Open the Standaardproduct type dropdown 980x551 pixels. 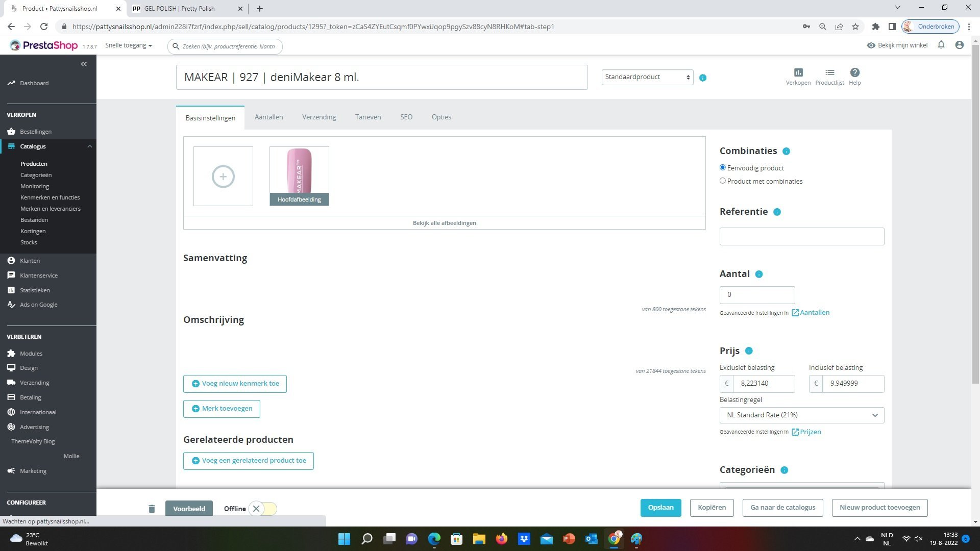[647, 77]
